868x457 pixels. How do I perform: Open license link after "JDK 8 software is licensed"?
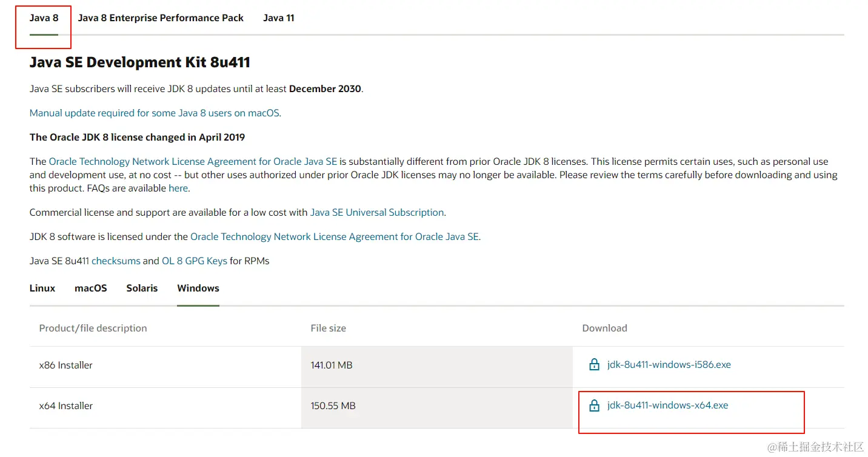[x=335, y=237]
